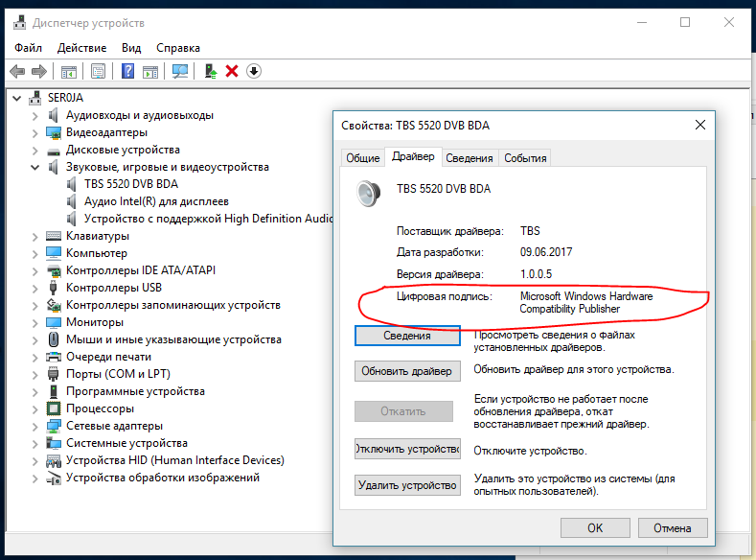This screenshot has height=560, width=756.
Task: Click the disable device down-arrow icon
Action: click(x=254, y=71)
